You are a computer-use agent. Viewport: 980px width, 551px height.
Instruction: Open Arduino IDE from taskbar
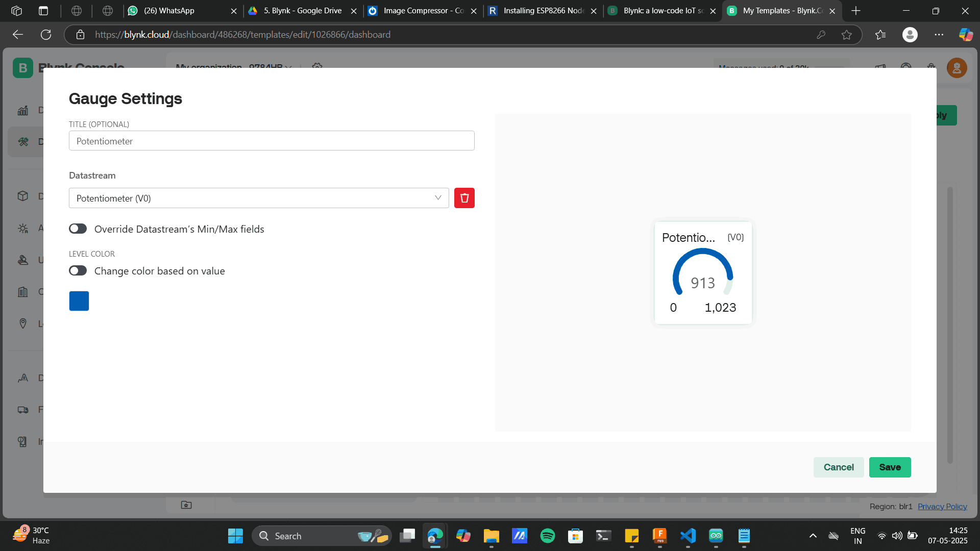tap(716, 536)
